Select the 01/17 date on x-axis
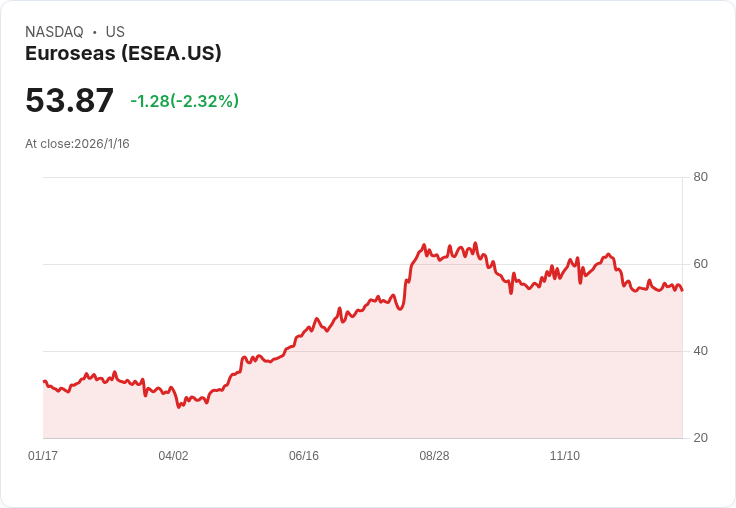This screenshot has height=508, width=736. click(x=43, y=456)
